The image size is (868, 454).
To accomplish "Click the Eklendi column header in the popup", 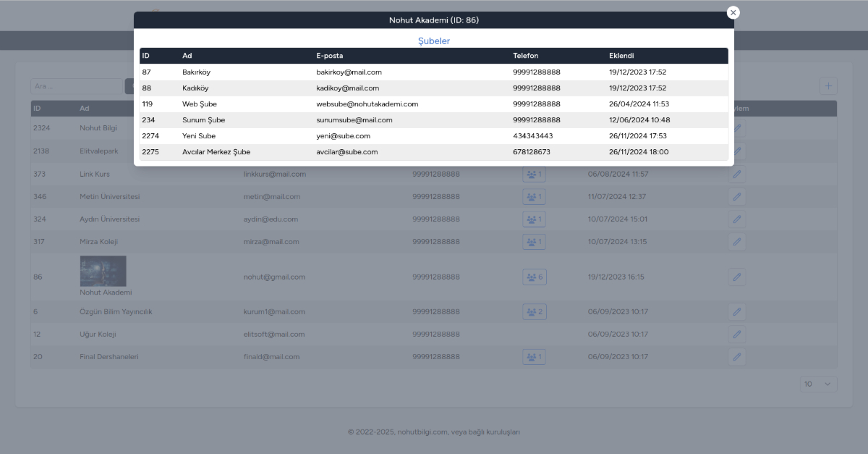I will click(x=621, y=56).
